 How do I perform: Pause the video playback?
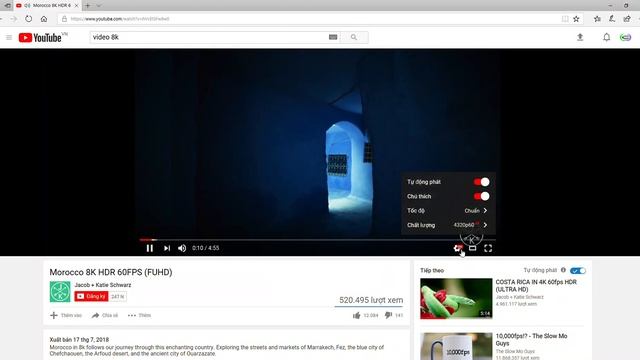click(150, 248)
